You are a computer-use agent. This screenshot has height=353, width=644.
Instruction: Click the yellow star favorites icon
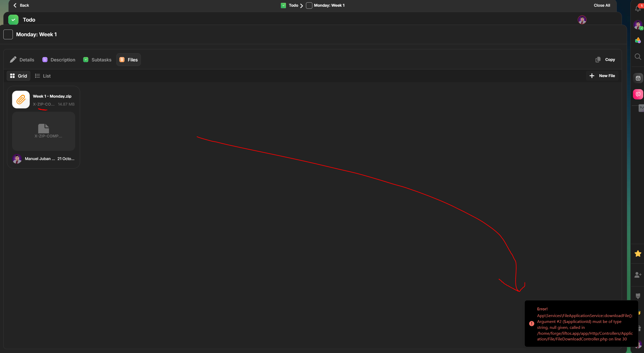638,254
